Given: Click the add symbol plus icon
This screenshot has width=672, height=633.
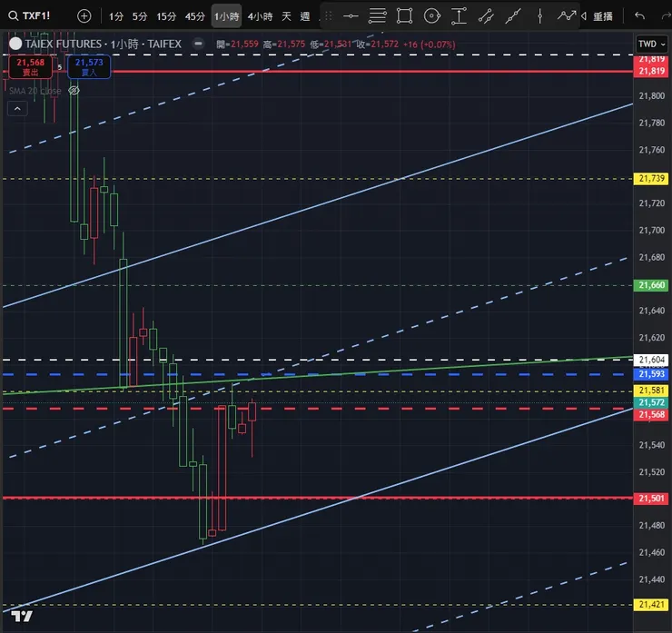Looking at the screenshot, I should tap(84, 16).
